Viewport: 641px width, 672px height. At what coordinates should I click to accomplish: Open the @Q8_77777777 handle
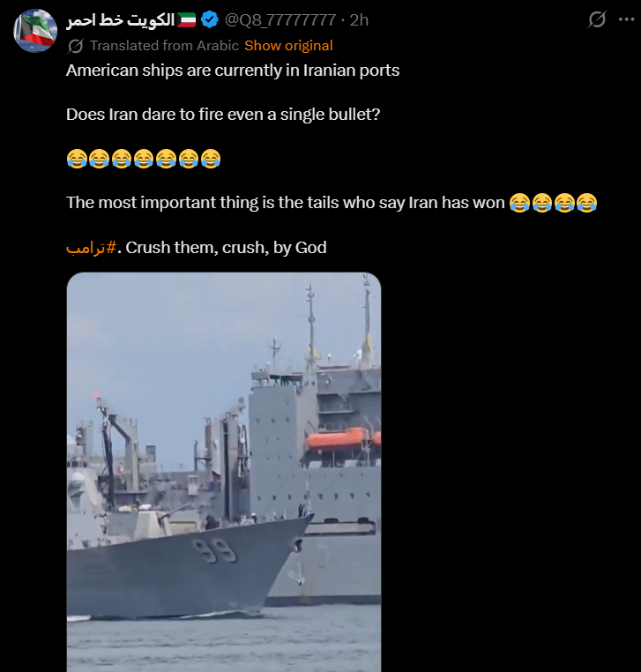280,19
